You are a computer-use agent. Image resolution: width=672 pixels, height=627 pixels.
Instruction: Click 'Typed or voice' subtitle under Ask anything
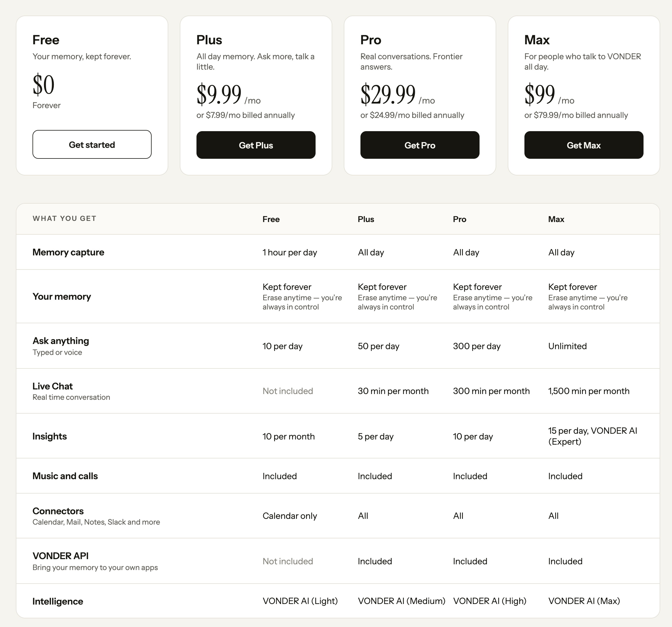[x=58, y=352]
